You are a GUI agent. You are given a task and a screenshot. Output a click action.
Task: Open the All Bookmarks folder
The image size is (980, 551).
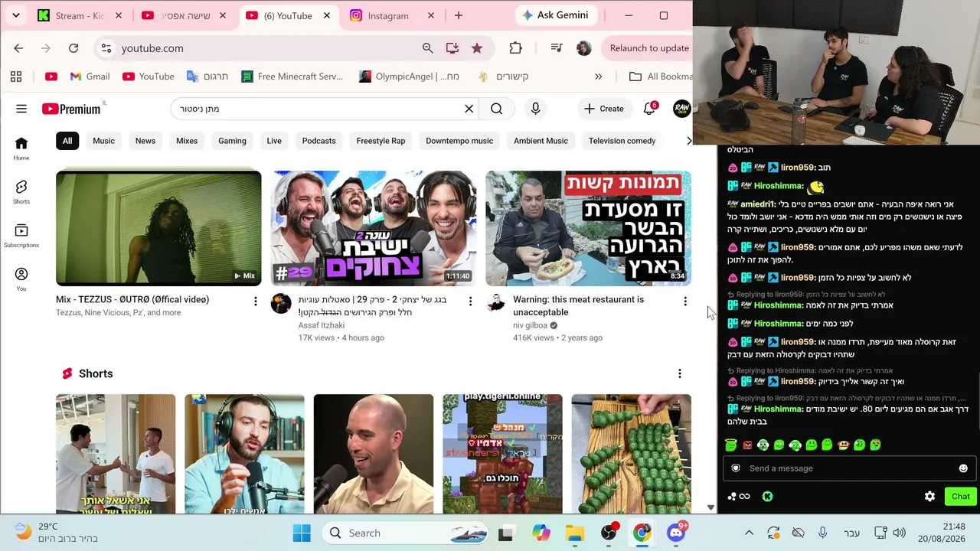point(660,77)
